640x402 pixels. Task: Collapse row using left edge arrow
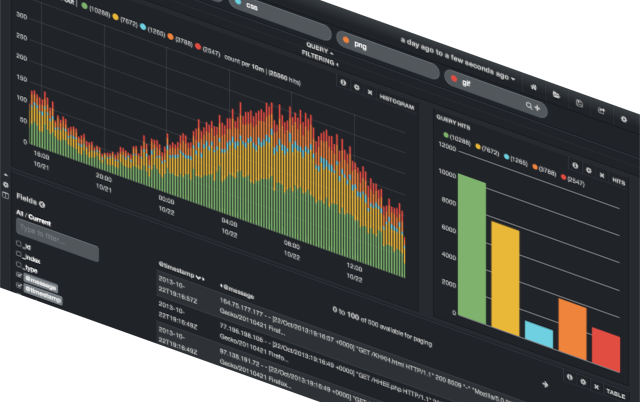(6, 175)
